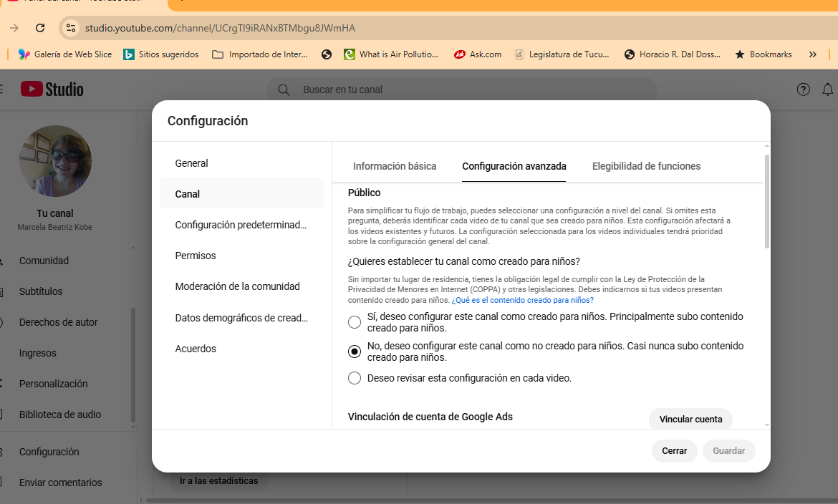Show more bookmarks with the double chevron
The height and width of the screenshot is (504, 838).
[x=813, y=54]
